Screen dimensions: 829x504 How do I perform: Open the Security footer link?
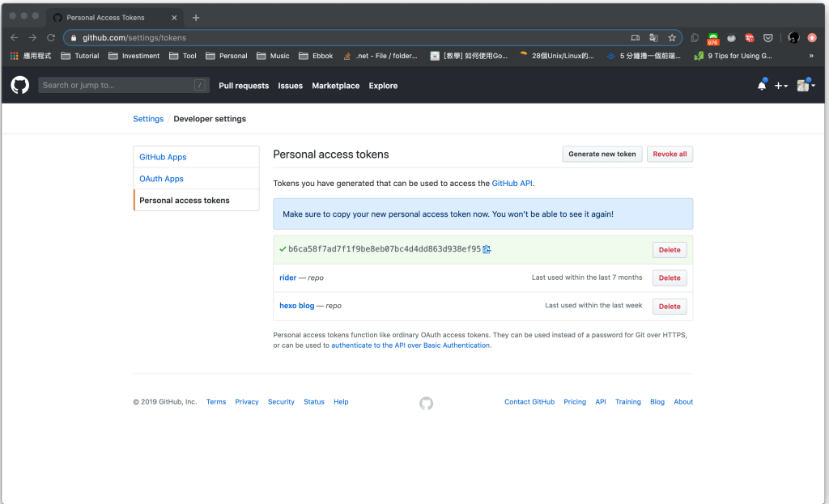click(281, 401)
